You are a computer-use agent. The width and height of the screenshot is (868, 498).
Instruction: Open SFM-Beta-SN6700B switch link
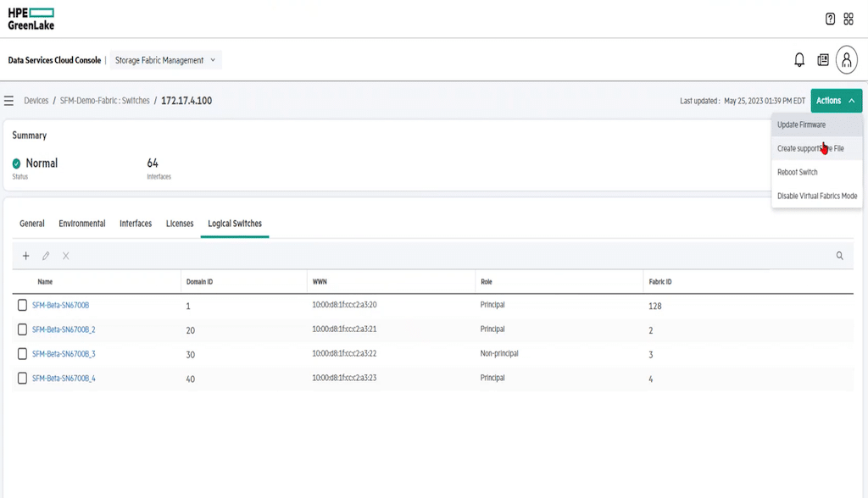pyautogui.click(x=60, y=306)
